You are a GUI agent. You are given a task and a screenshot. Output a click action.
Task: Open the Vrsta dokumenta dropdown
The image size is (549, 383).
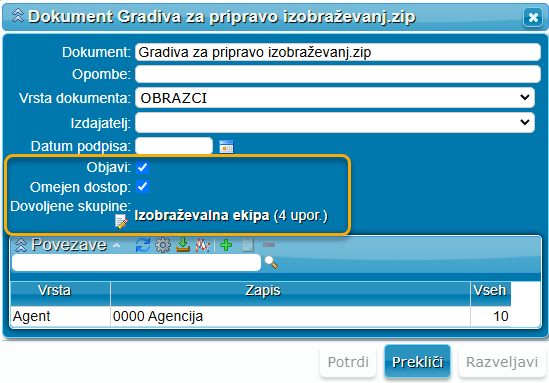tap(335, 98)
